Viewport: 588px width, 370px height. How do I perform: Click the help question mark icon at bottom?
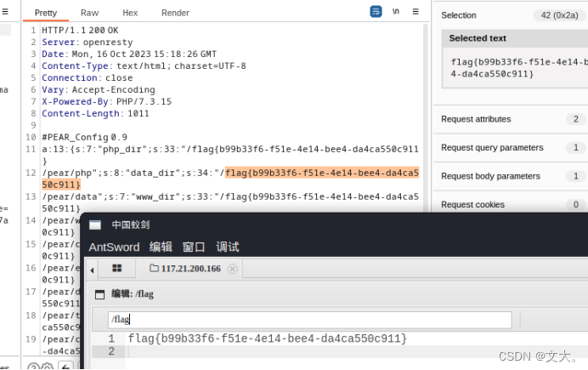[33, 367]
